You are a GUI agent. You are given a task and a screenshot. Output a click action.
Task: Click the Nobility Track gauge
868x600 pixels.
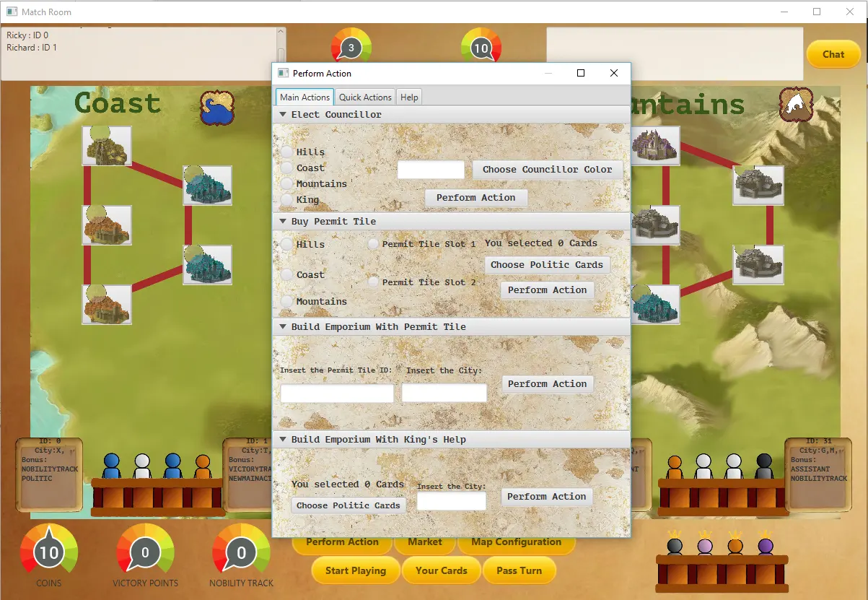click(241, 554)
